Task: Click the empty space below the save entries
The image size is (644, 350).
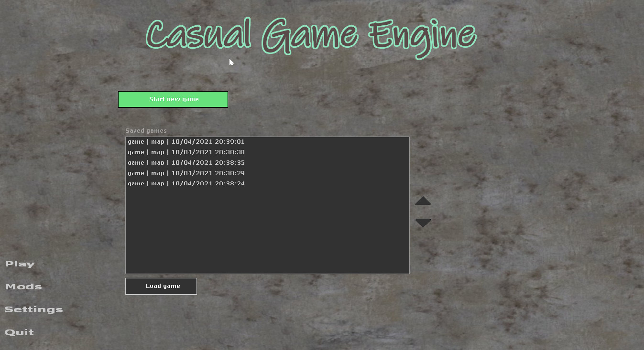Action: pyautogui.click(x=267, y=229)
